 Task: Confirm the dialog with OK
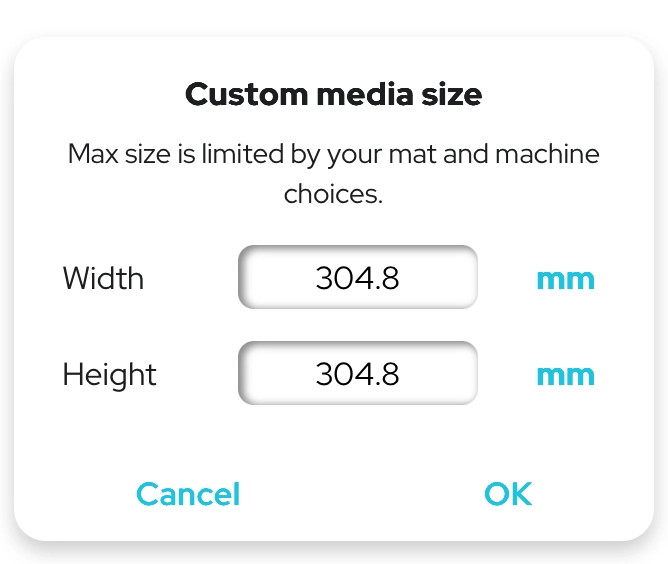pyautogui.click(x=508, y=493)
